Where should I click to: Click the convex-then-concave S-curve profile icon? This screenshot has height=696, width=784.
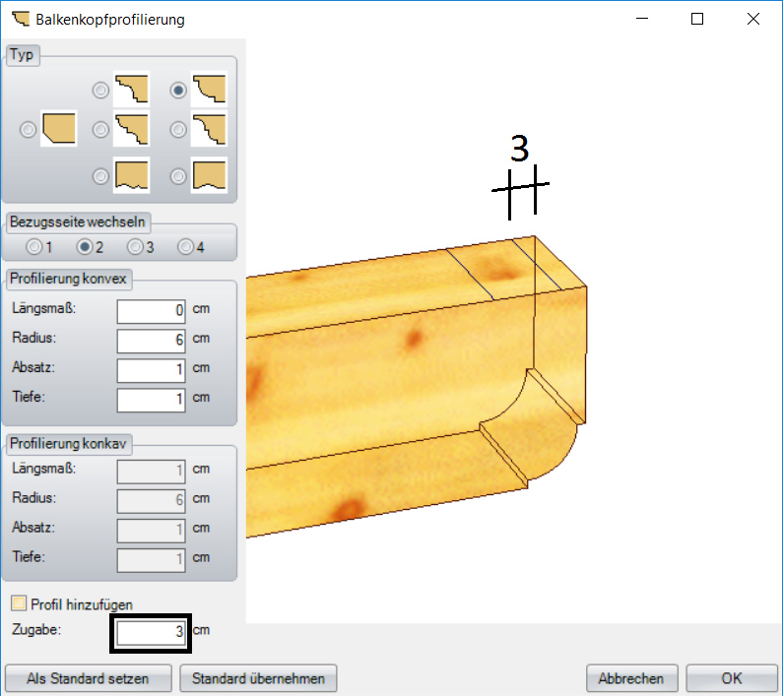coord(209,128)
